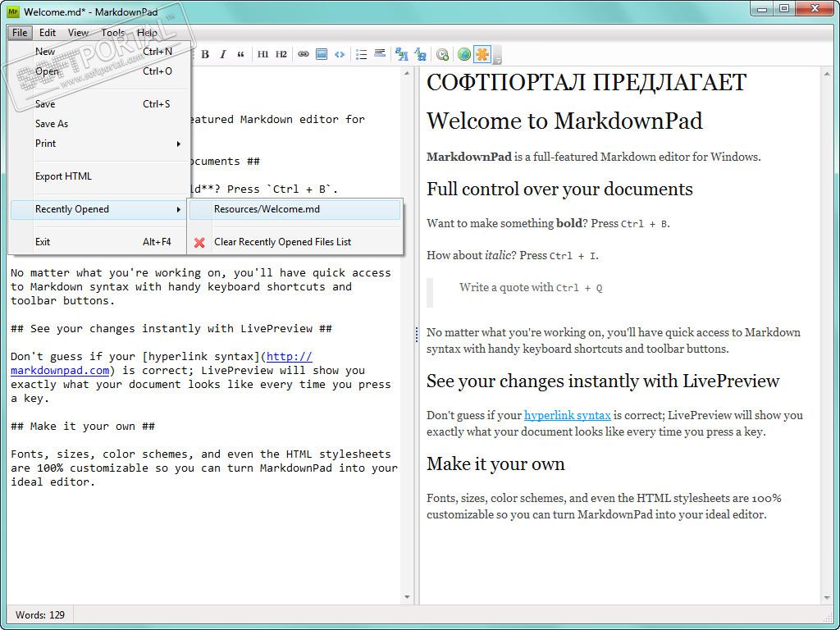Image resolution: width=840 pixels, height=630 pixels.
Task: Follow the markdownpad.com link in the editor
Action: click(60, 371)
